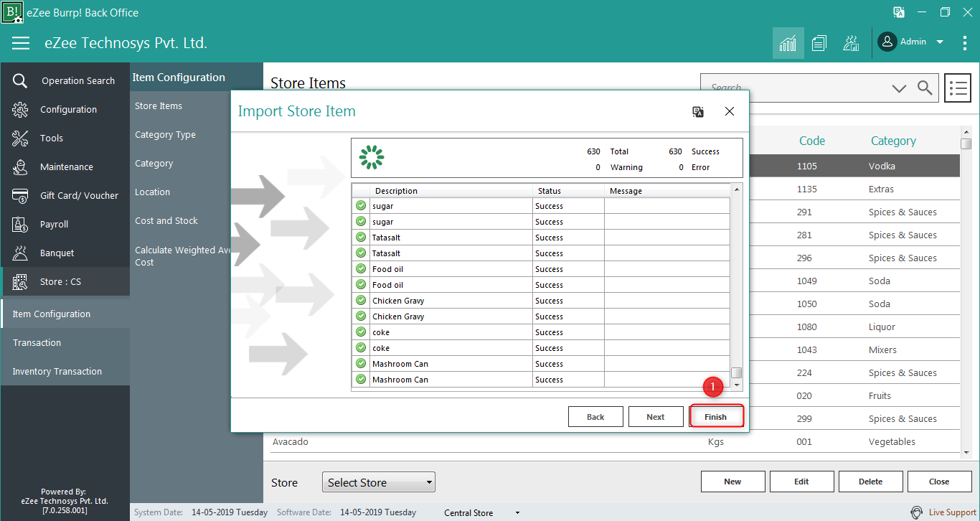Click the Store Items list scrollbar thumb
This screenshot has height=521, width=980.
(966, 144)
